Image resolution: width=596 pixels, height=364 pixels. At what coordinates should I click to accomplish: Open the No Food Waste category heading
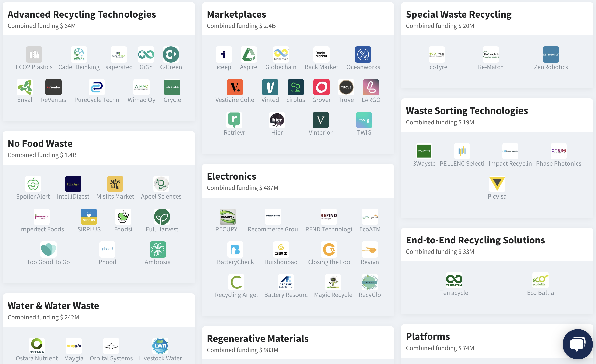(40, 144)
